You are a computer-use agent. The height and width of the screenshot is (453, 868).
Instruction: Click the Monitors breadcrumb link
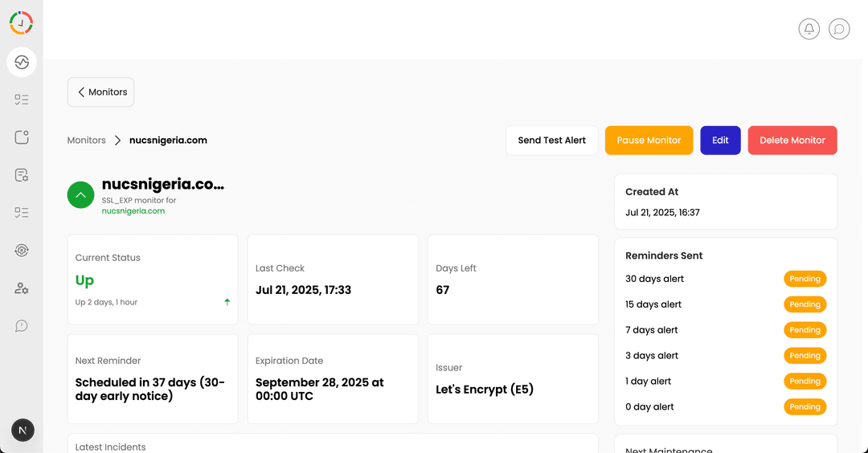pos(86,141)
